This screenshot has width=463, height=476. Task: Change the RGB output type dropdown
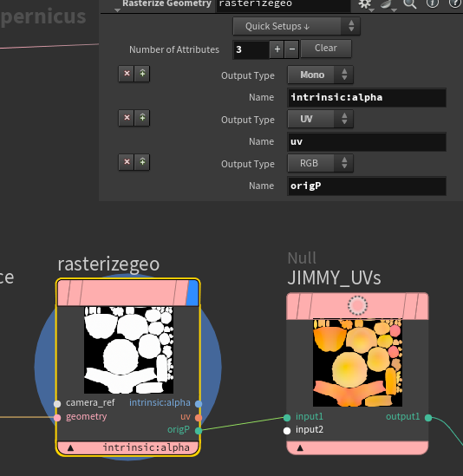tap(320, 163)
